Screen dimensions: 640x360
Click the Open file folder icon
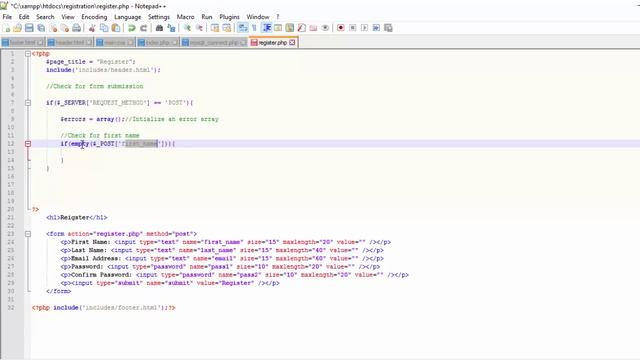[x=18, y=28]
